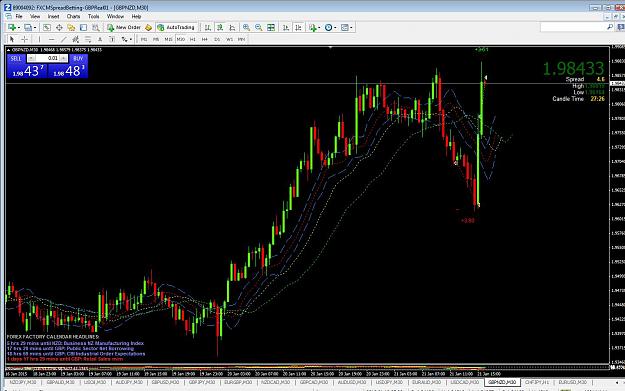
Task: Switch to the CHFJPY,H1 chart tab
Action: tap(537, 382)
